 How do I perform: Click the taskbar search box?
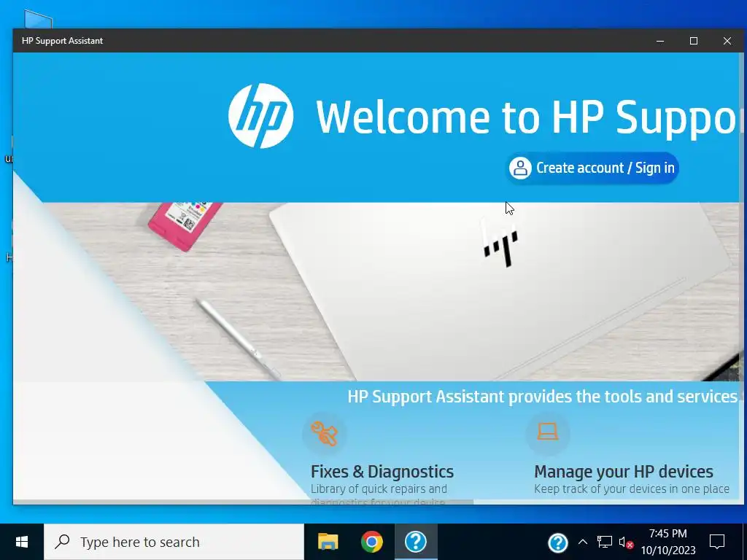(174, 542)
